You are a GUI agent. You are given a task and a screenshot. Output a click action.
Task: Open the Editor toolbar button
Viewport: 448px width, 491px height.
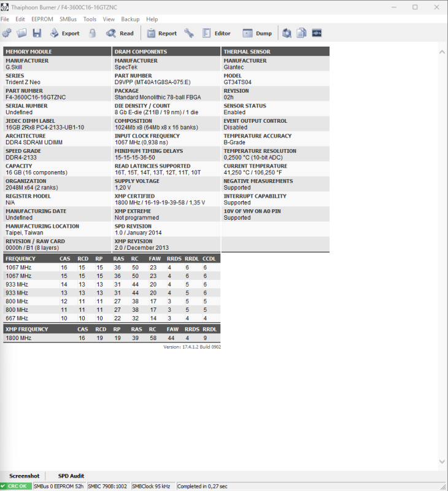click(x=217, y=33)
